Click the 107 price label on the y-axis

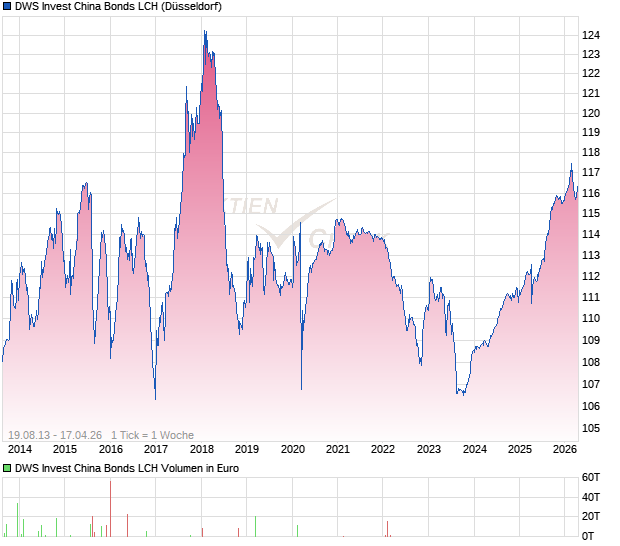[x=591, y=384]
